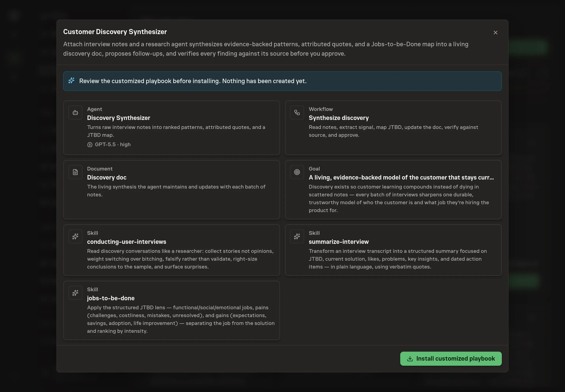The height and width of the screenshot is (392, 565).
Task: Click the target icon on Goal card
Action: tap(297, 172)
